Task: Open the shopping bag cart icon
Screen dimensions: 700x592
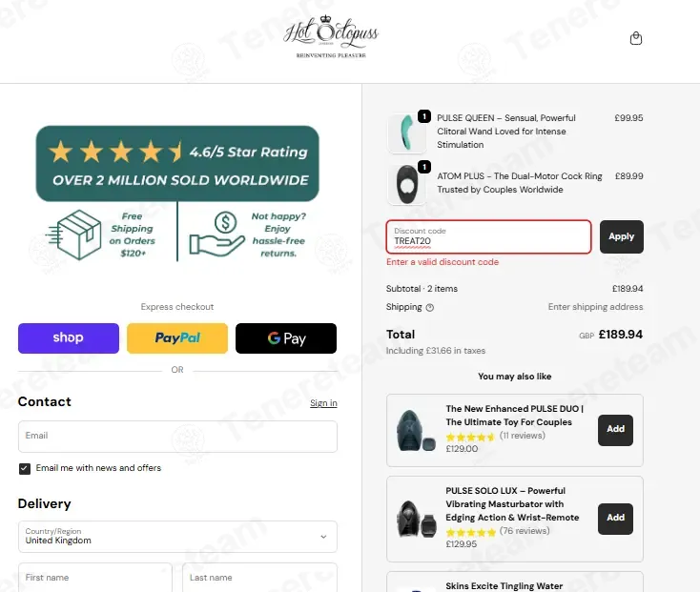Action: tap(636, 38)
